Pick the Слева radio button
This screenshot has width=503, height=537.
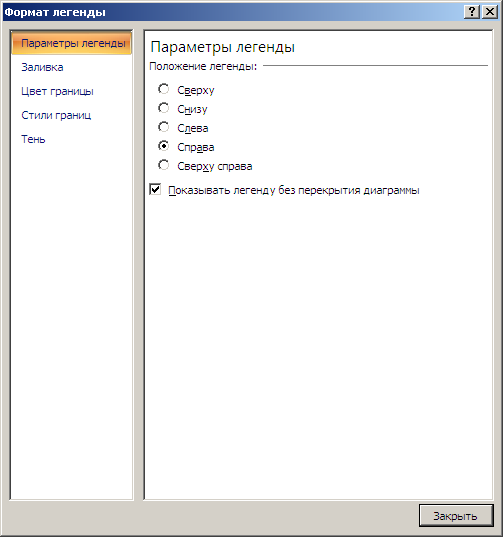click(164, 127)
